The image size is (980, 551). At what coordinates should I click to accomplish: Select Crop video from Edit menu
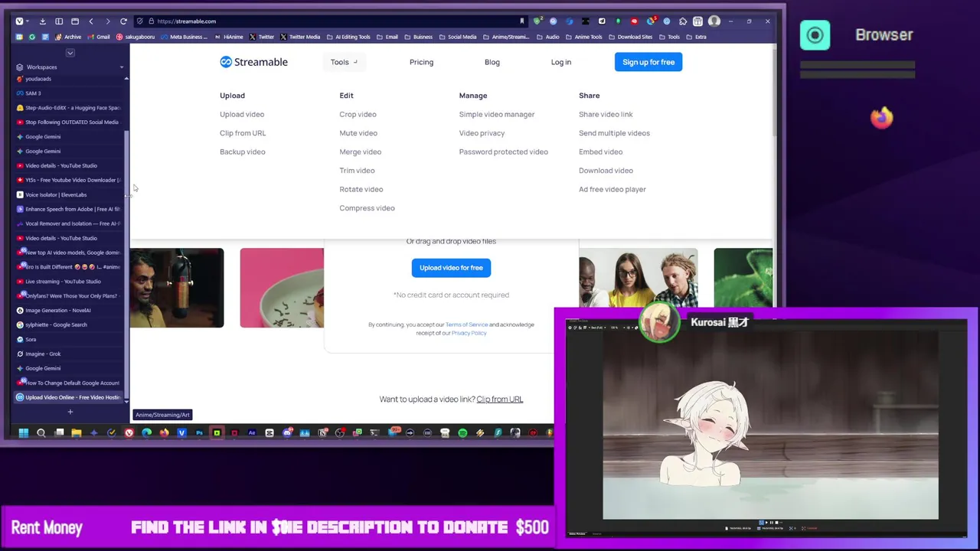358,114
